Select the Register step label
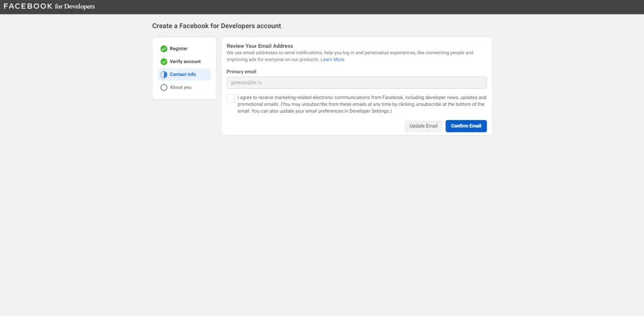Viewport: 644px width, 316px height. point(178,49)
